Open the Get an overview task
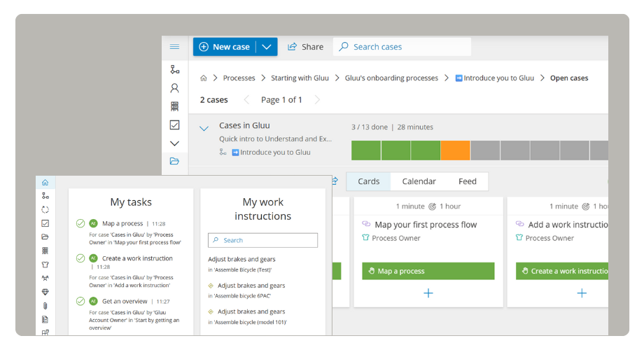This screenshot has height=350, width=644. pos(125,301)
